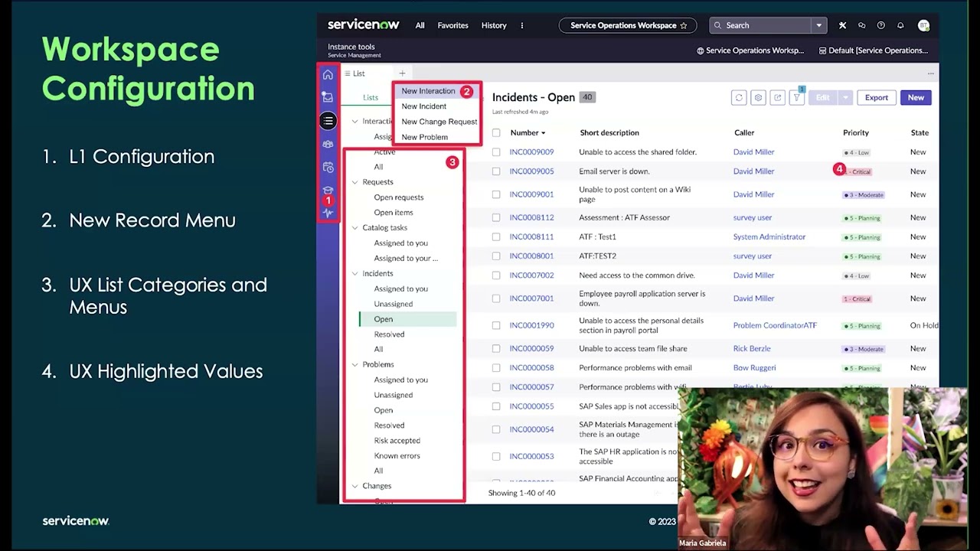Collapse the Incidents section in the list panel
980x551 pixels.
pyautogui.click(x=354, y=273)
